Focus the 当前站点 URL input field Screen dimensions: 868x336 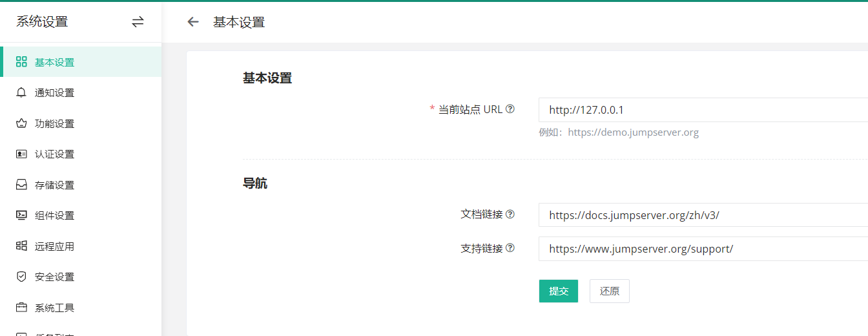tap(703, 110)
